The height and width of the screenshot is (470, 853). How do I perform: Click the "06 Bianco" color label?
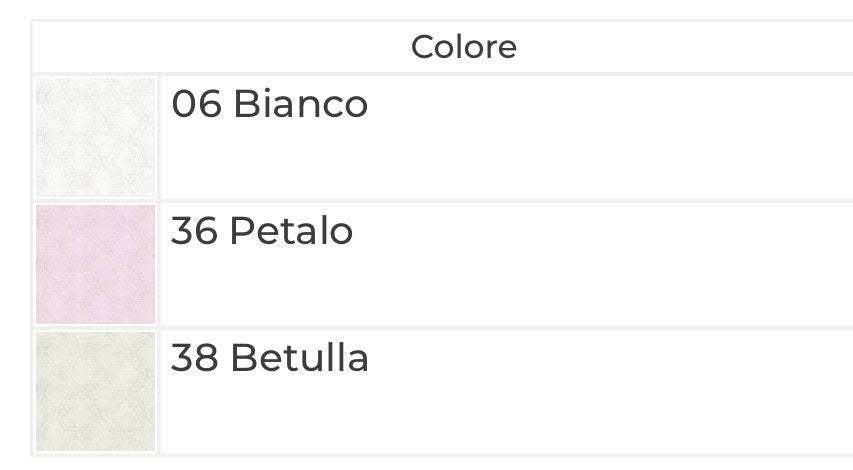click(270, 104)
